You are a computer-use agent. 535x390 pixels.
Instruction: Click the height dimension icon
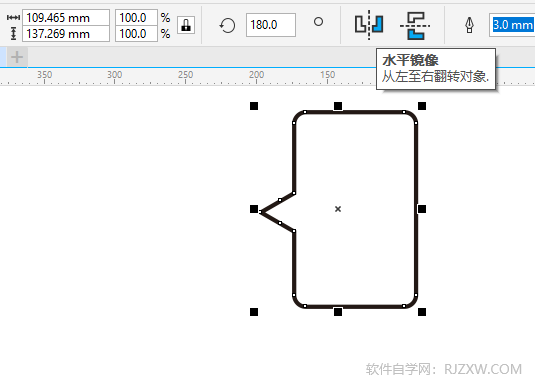pos(13,34)
